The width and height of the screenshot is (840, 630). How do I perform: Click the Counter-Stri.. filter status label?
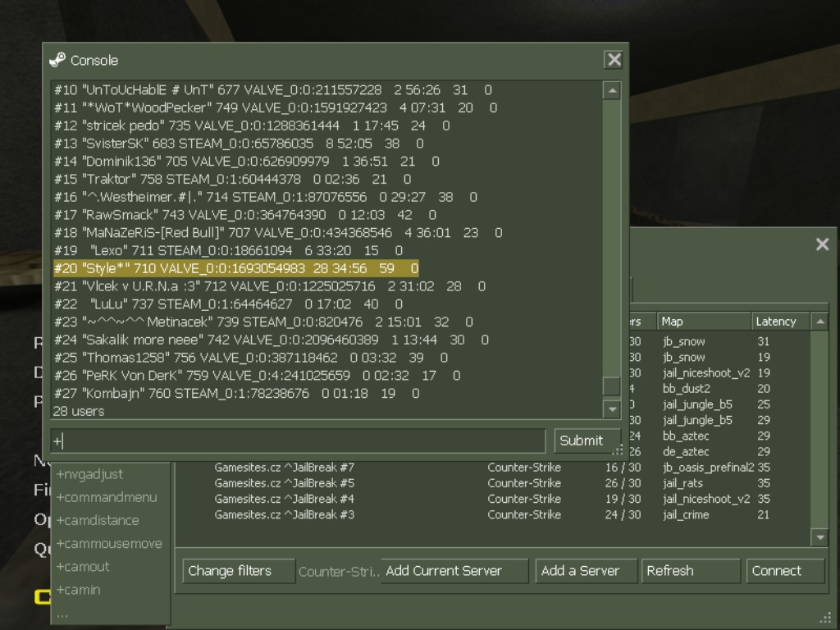tap(339, 572)
